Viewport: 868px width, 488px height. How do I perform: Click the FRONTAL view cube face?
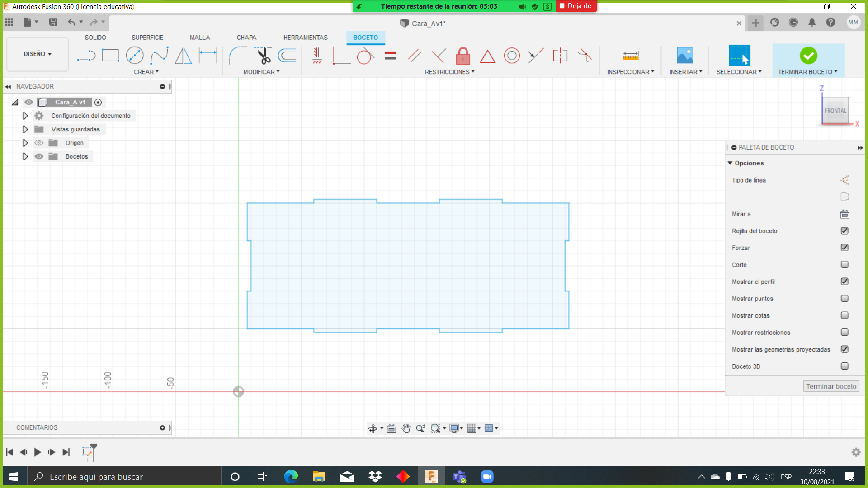[835, 110]
